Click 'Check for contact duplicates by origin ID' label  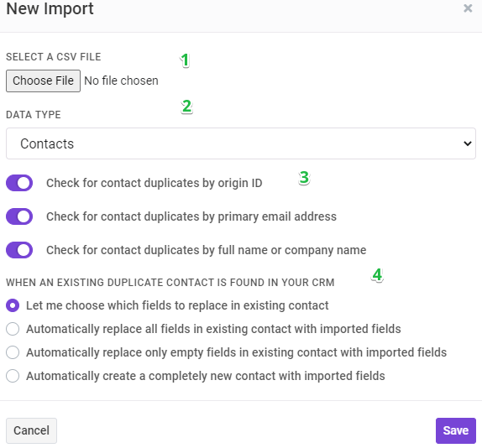pyautogui.click(x=154, y=183)
